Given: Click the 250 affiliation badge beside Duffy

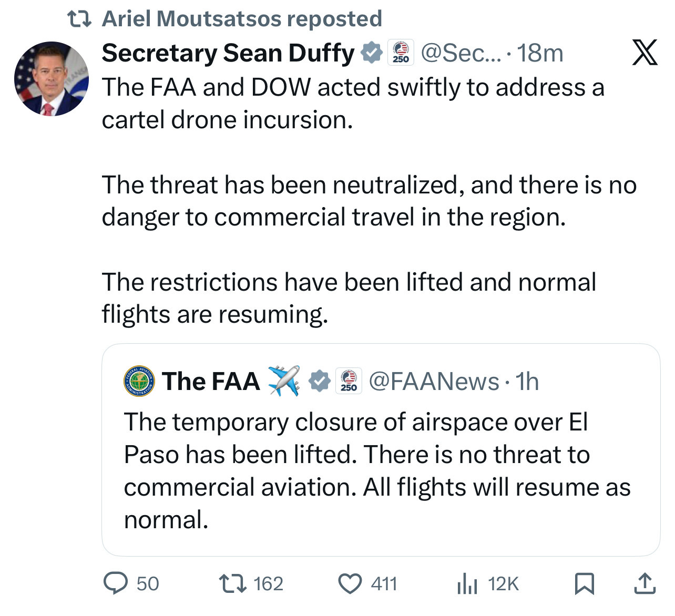Looking at the screenshot, I should point(401,53).
